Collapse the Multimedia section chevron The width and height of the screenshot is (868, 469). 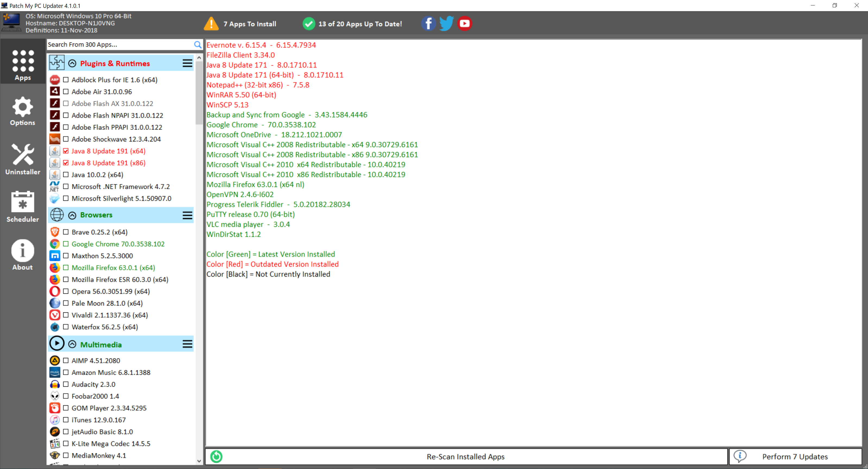click(x=72, y=344)
